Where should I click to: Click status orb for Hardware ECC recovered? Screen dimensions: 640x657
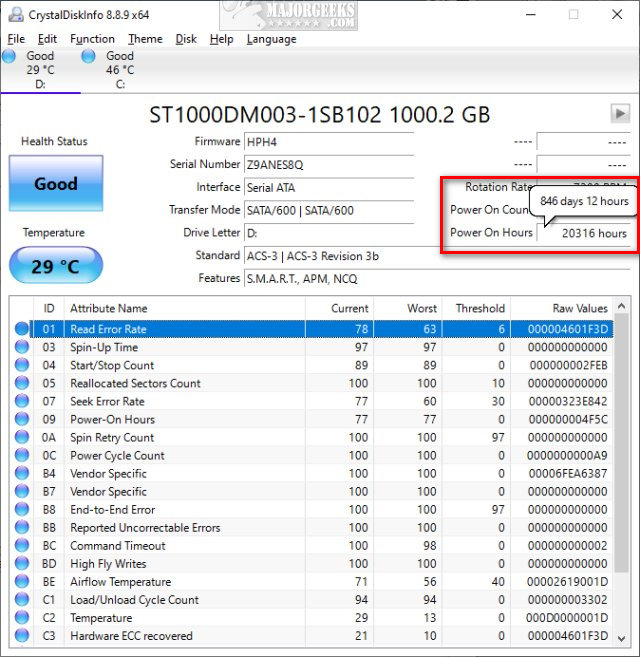click(x=22, y=636)
